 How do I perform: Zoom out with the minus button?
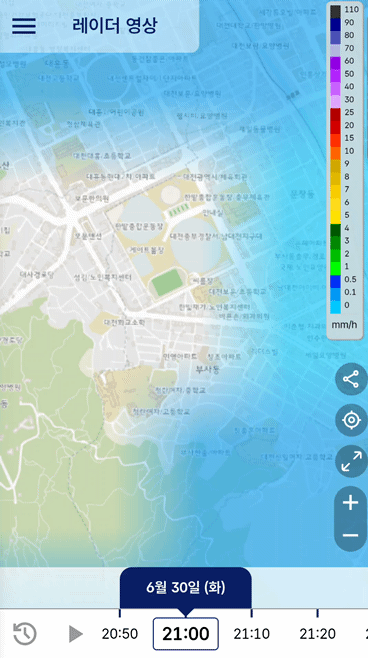[350, 535]
